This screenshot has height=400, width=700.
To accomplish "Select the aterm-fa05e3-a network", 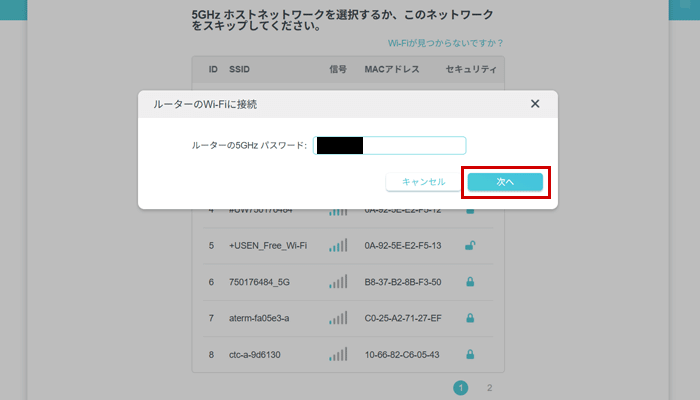I will pyautogui.click(x=348, y=318).
